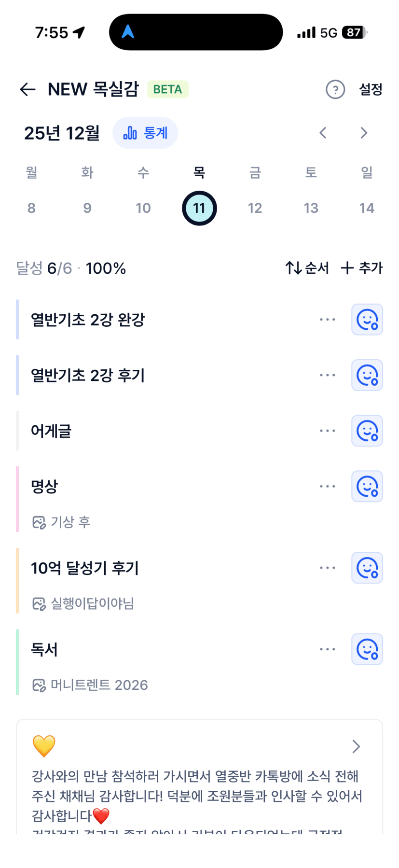This screenshot has width=399, height=868.
Task: Select Tuesday 9 in week calendar
Action: pyautogui.click(x=87, y=208)
